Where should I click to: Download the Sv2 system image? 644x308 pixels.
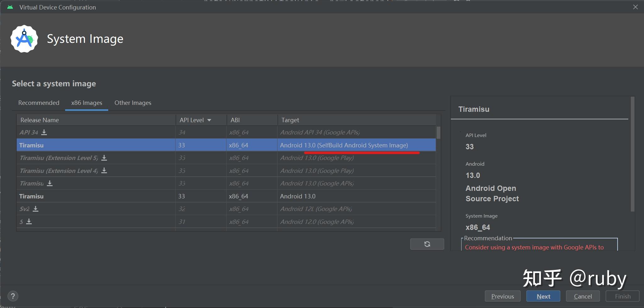pyautogui.click(x=36, y=209)
